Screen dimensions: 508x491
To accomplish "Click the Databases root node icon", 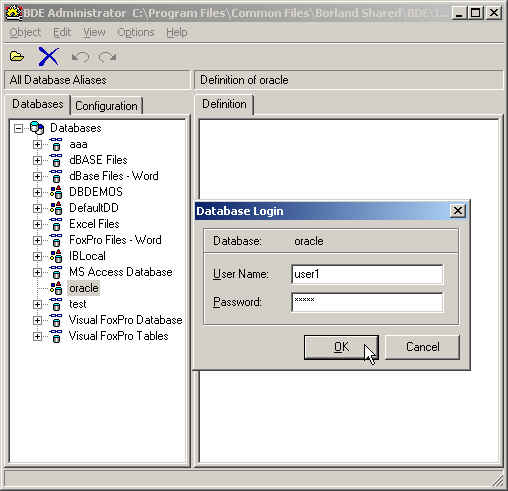I will coord(37,128).
